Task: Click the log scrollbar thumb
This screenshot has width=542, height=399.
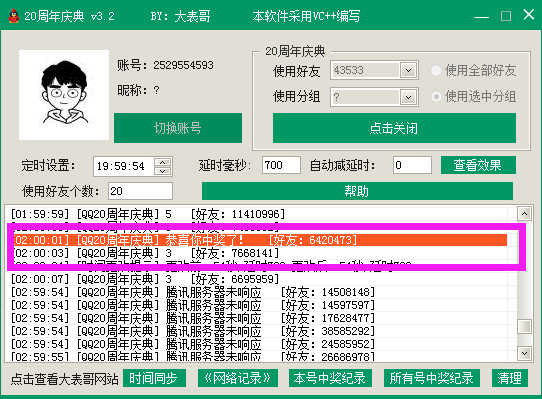Action: 524,326
